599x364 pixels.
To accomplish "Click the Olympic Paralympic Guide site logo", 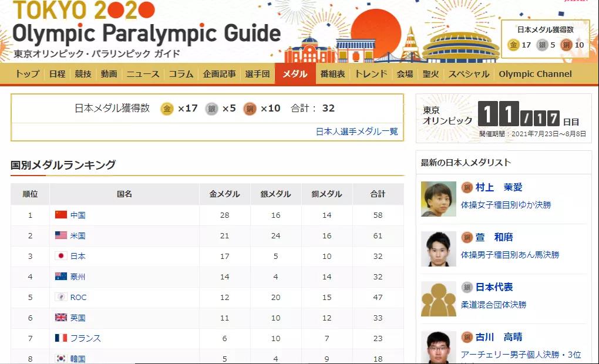I will (x=147, y=29).
